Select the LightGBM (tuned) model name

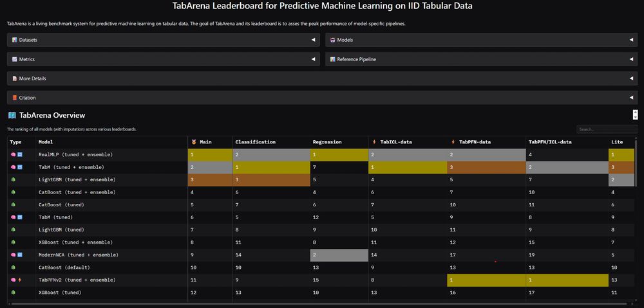coord(62,230)
